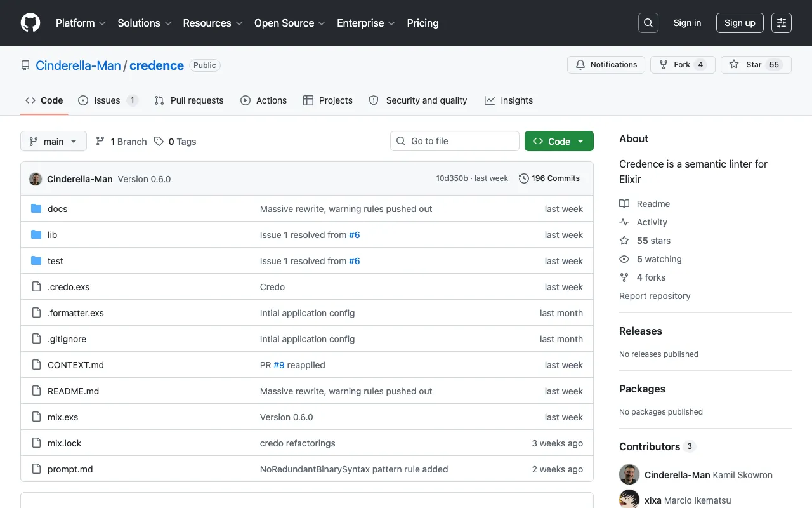Viewport: 812px width, 508px height.
Task: Click the credo refactorings commit message
Action: (298, 443)
